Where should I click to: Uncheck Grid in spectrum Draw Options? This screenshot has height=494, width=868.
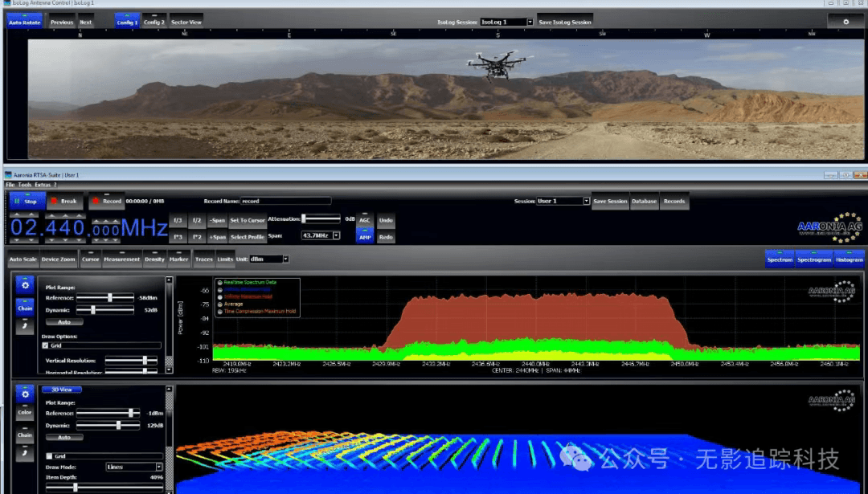coord(45,345)
